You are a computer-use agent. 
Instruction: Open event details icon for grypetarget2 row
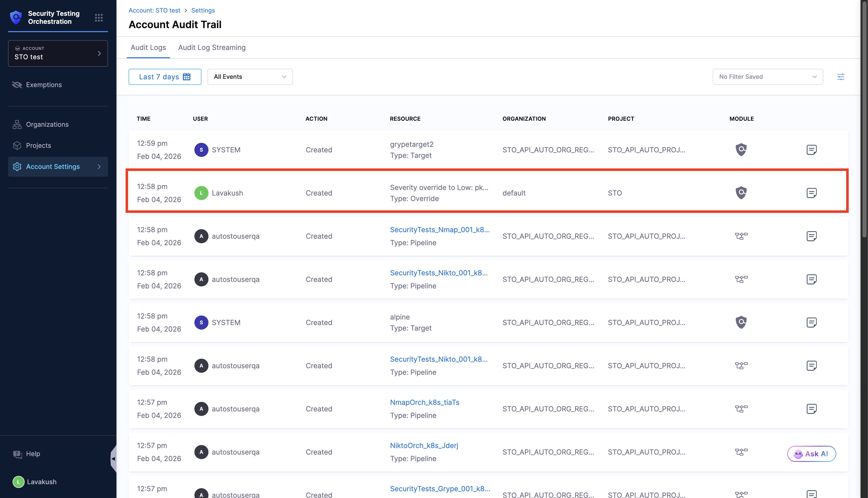811,150
